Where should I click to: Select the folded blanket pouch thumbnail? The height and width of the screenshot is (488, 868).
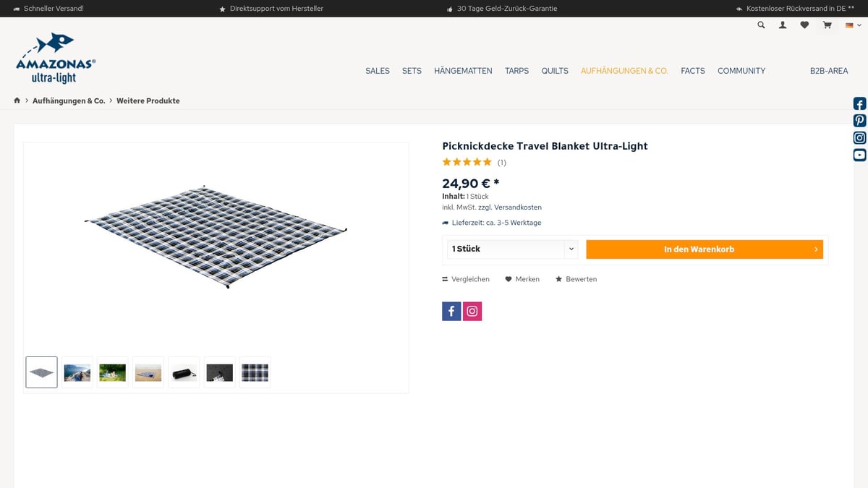(184, 372)
